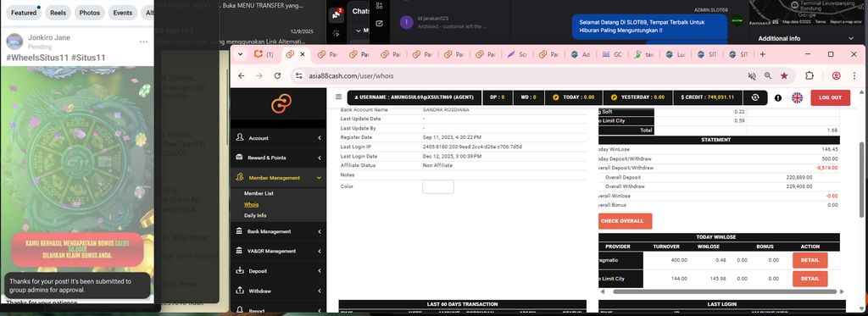The image size is (868, 316).
Task: Open the Chrome three-dot menu
Action: (x=854, y=75)
